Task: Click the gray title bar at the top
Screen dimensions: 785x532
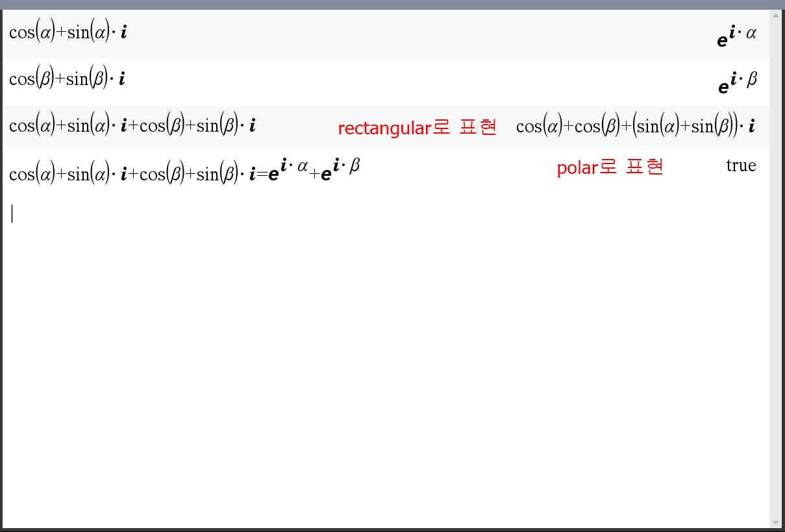Action: click(x=392, y=5)
